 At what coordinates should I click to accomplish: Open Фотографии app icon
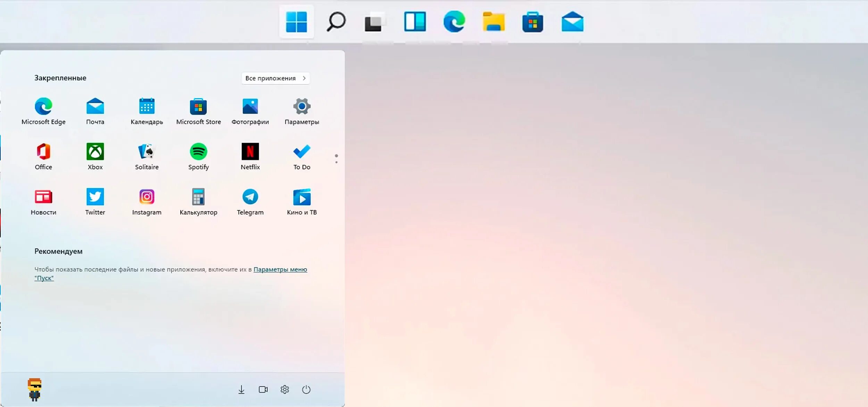250,107
